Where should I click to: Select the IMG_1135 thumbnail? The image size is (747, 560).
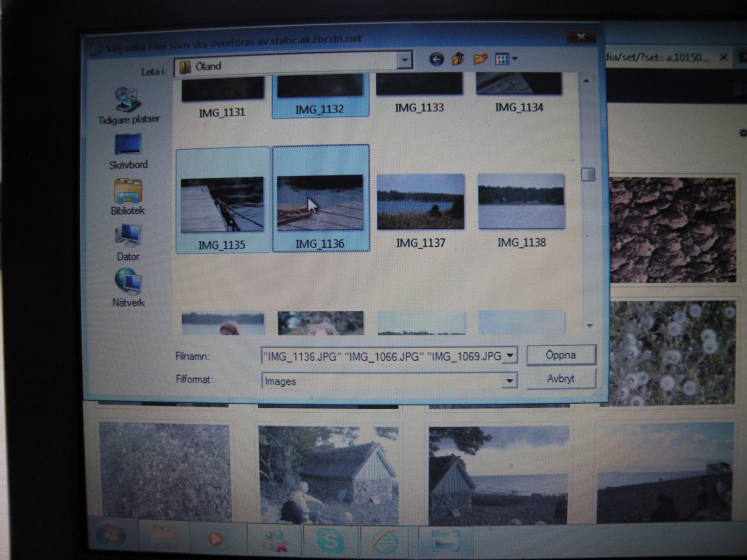[x=222, y=205]
